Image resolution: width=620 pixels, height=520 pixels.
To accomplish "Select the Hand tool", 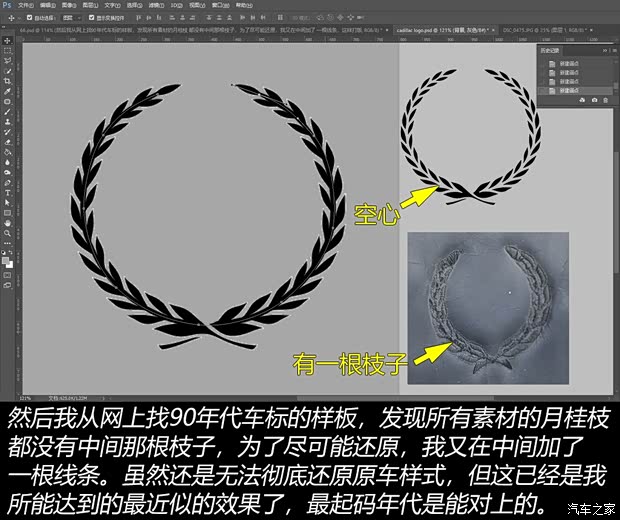I will click(8, 223).
